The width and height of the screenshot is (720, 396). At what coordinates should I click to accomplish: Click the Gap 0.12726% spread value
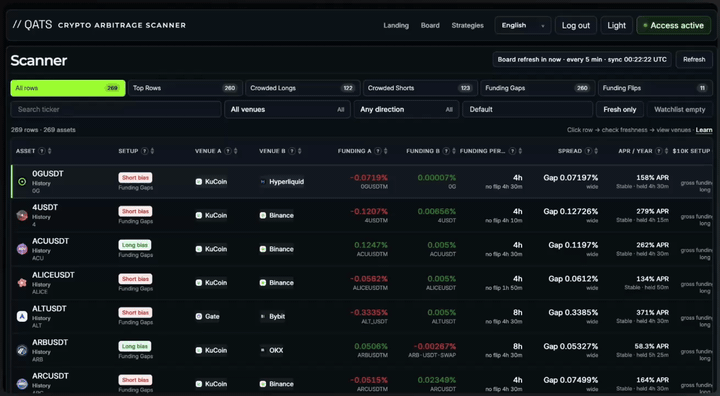pyautogui.click(x=571, y=211)
